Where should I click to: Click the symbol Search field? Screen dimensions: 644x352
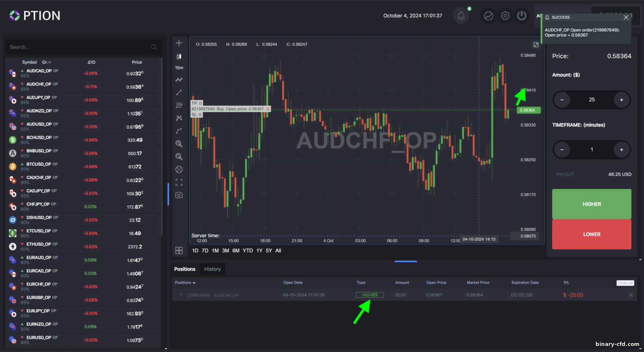tap(84, 47)
